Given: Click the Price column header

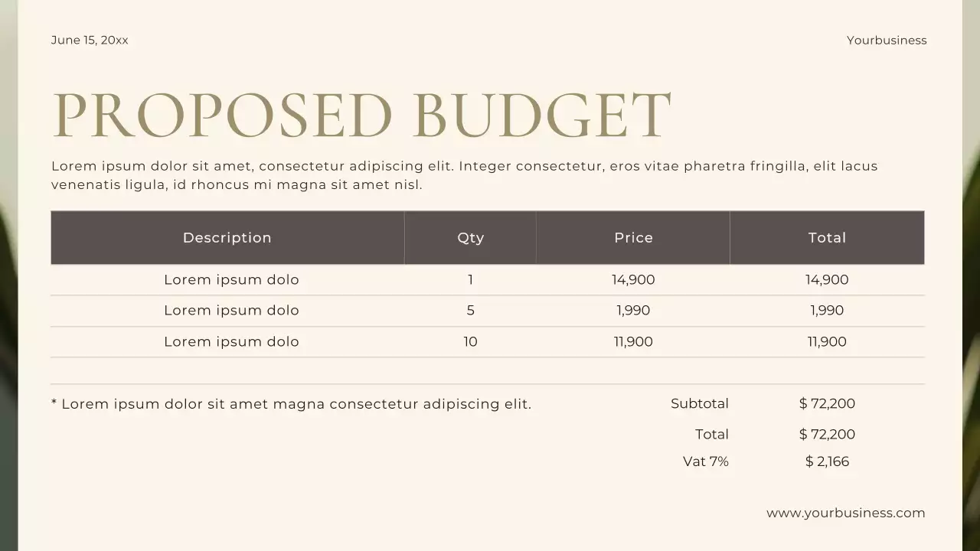Looking at the screenshot, I should click(633, 238).
